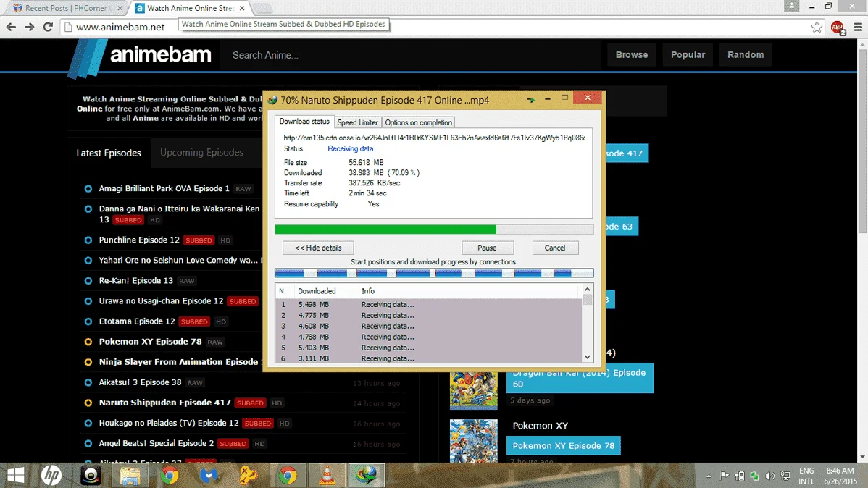Open Aikatsu! 3 Episode 38 link
868x488 pixels.
click(x=140, y=382)
